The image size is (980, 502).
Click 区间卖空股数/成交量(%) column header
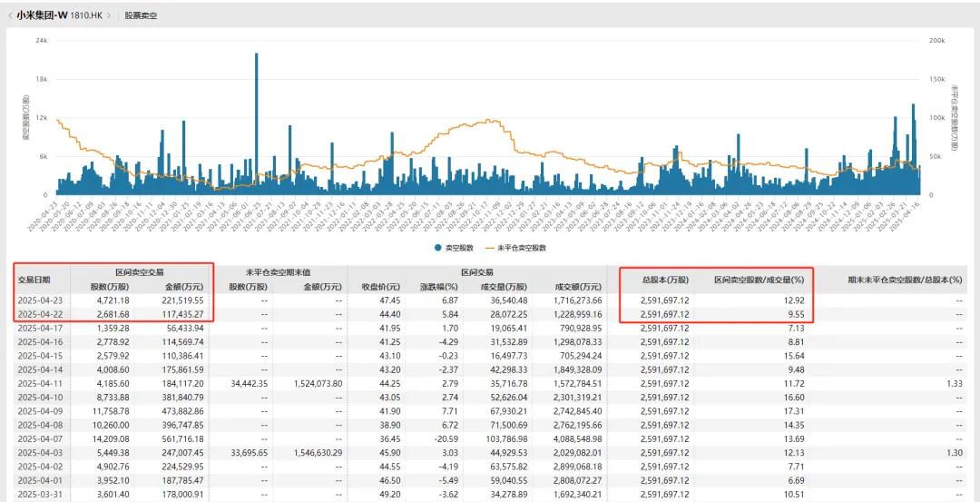(758, 281)
